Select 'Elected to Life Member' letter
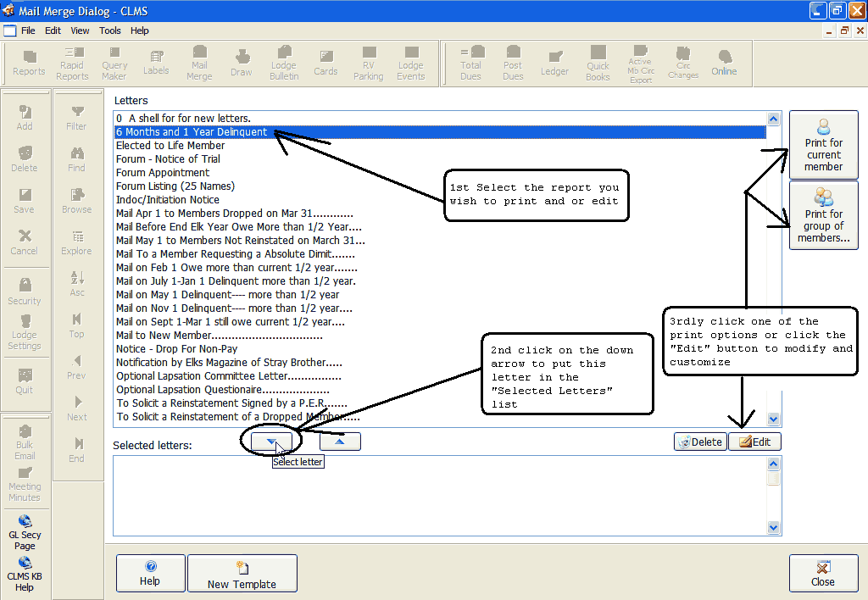 coord(170,146)
